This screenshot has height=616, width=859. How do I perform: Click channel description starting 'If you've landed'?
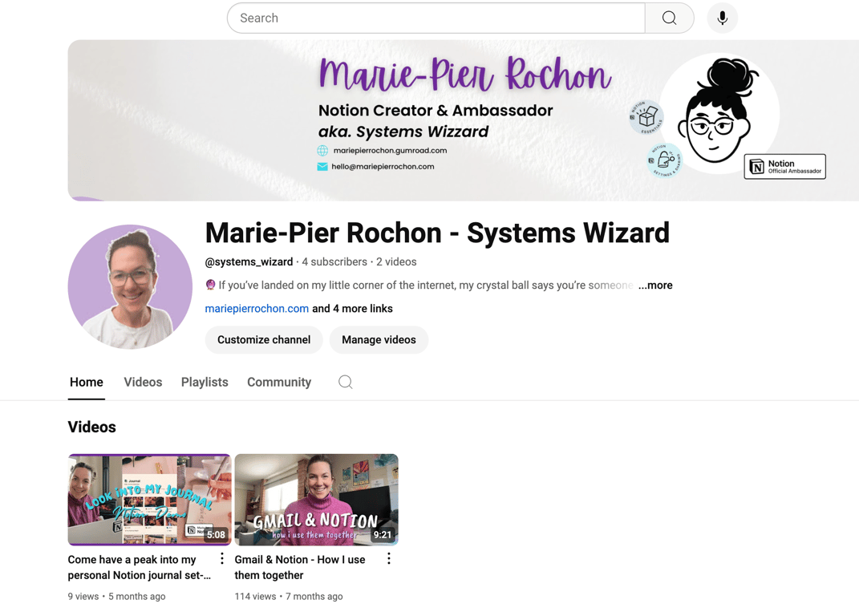[419, 285]
